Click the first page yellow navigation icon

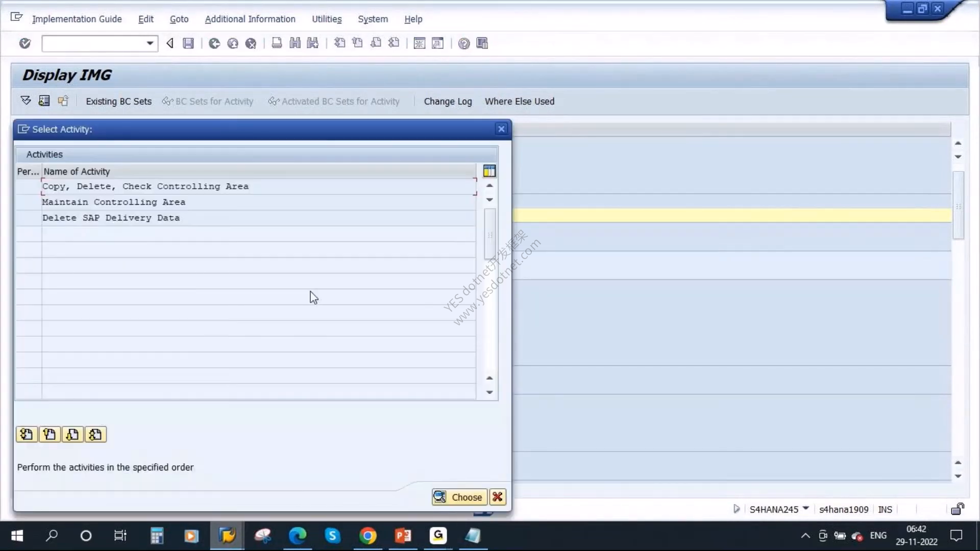point(27,434)
